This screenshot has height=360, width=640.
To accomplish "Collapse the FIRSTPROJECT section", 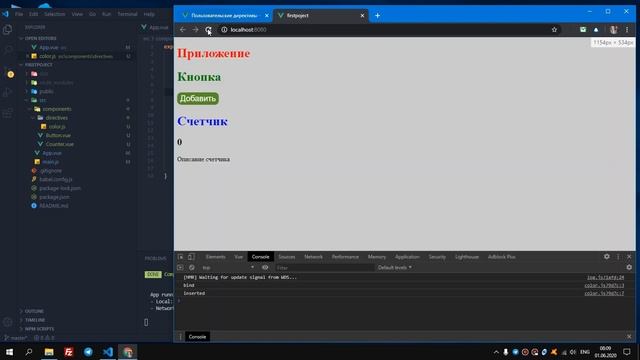I will 38,64.
